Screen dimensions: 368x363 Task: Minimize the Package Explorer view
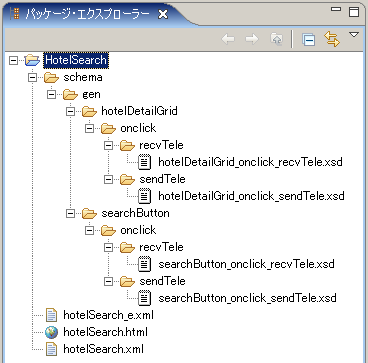tap(336, 10)
